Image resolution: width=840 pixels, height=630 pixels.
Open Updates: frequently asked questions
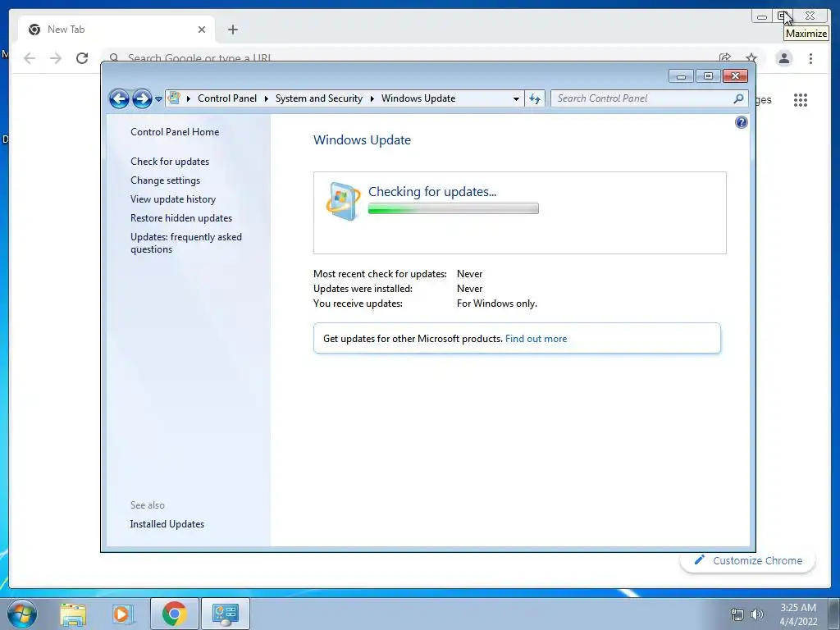pyautogui.click(x=186, y=243)
